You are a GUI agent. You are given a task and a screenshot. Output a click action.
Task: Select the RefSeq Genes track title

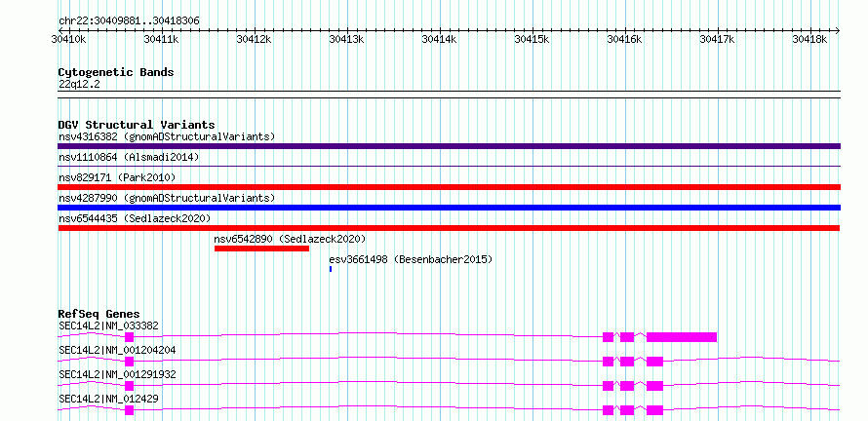(x=99, y=314)
